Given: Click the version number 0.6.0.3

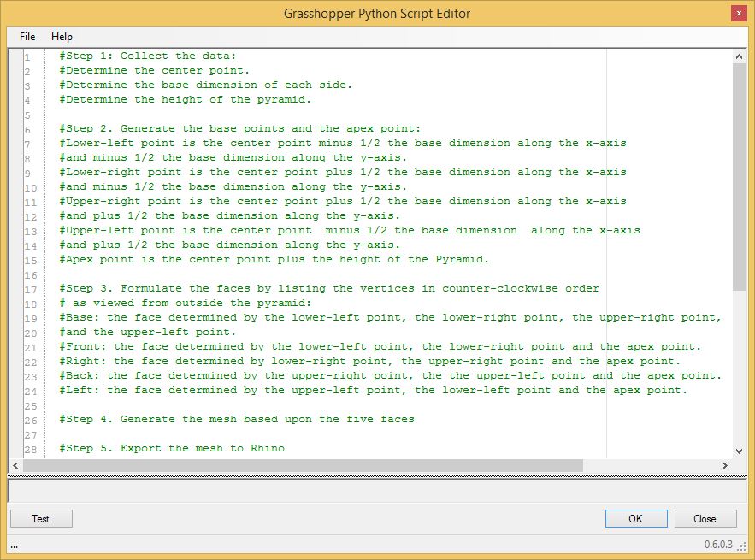Looking at the screenshot, I should click(x=718, y=544).
